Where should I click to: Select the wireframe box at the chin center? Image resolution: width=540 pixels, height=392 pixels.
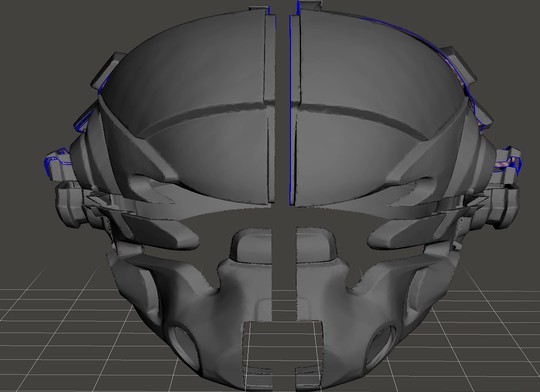coord(283,355)
